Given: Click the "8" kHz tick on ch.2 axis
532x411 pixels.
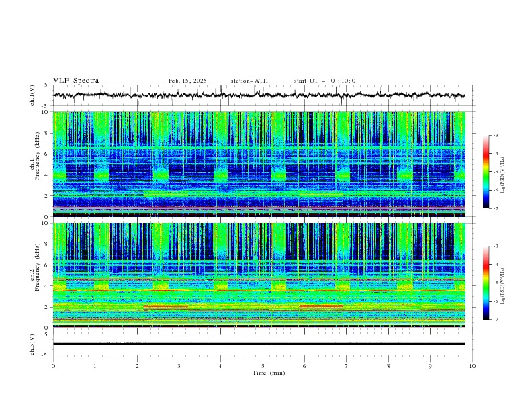Looking at the screenshot, I should [48, 244].
